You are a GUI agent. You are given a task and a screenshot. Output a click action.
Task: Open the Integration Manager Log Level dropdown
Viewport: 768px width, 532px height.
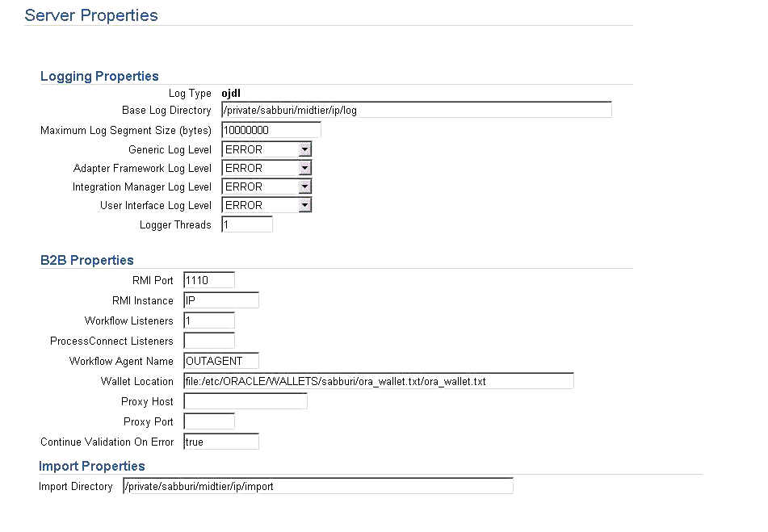coord(267,186)
